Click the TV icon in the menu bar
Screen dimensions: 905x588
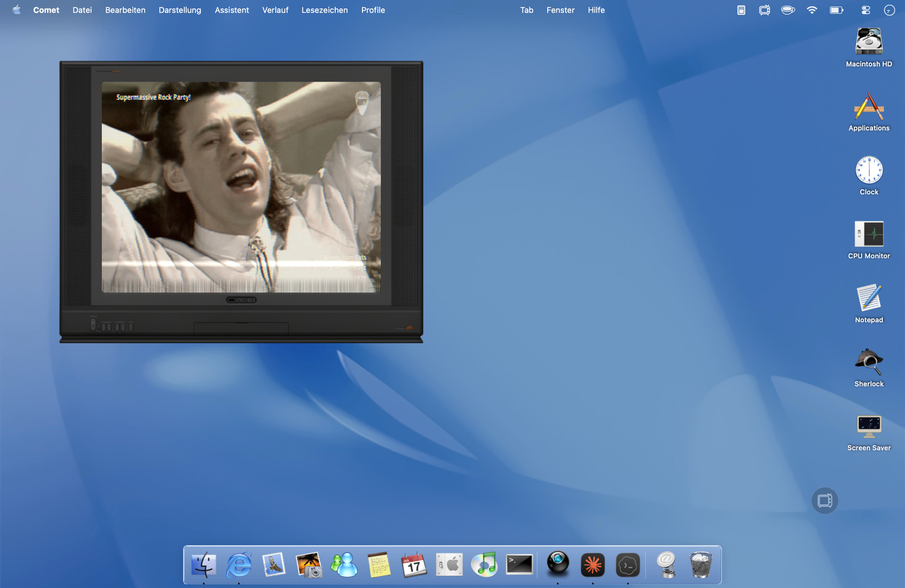tap(765, 10)
